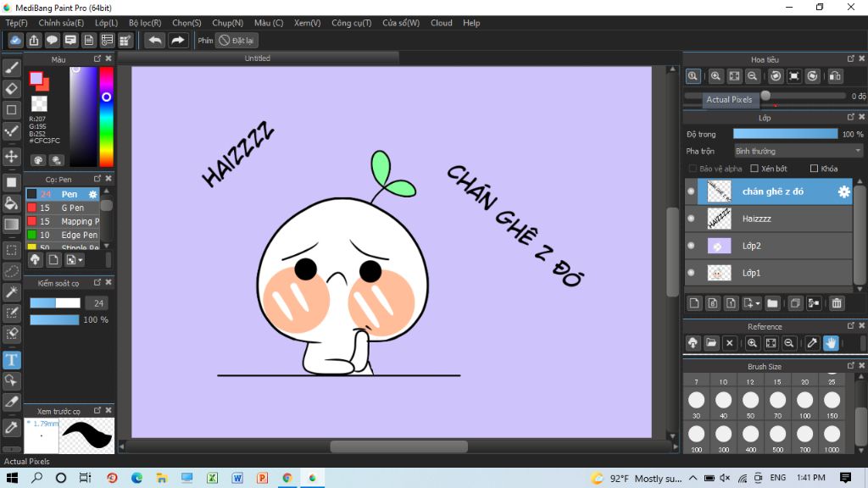Screen dimensions: 868x488
Task: Hide the Lớp2 layer
Action: coord(691,246)
